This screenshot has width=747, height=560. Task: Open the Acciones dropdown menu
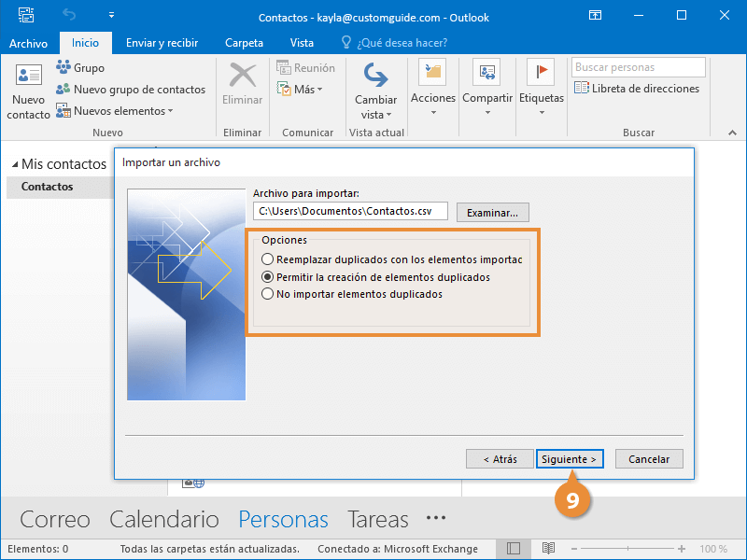(x=433, y=98)
